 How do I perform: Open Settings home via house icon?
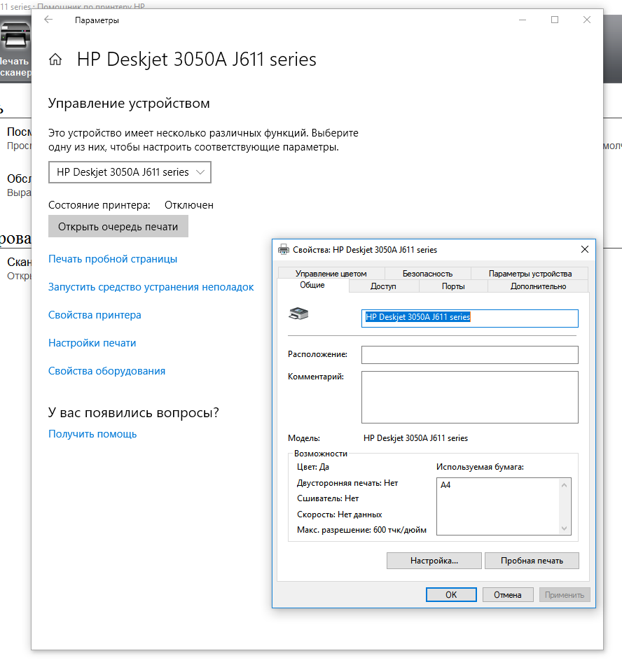(x=55, y=59)
